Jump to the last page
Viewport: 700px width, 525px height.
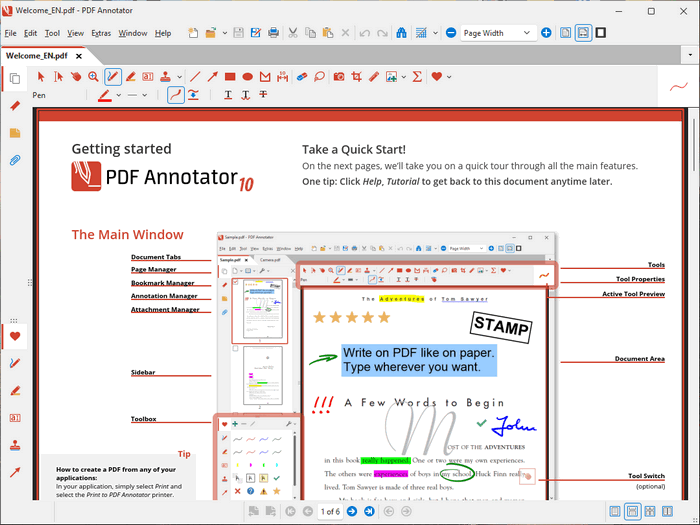(x=369, y=512)
